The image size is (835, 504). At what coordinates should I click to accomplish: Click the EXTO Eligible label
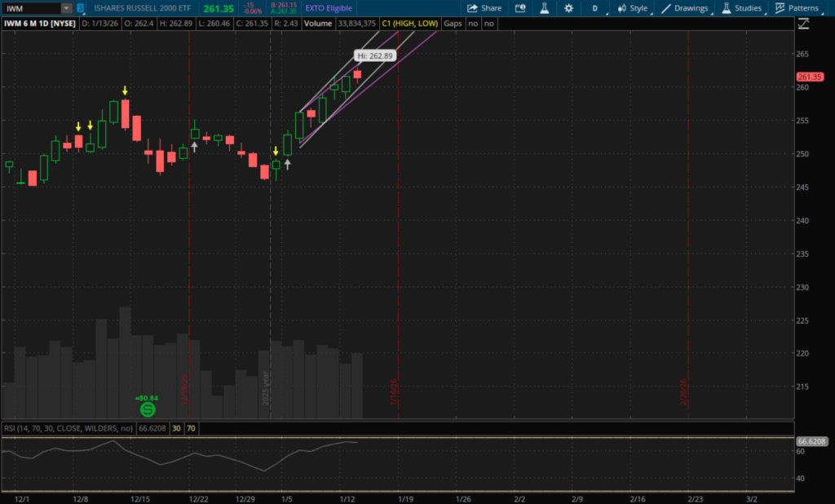tap(329, 8)
